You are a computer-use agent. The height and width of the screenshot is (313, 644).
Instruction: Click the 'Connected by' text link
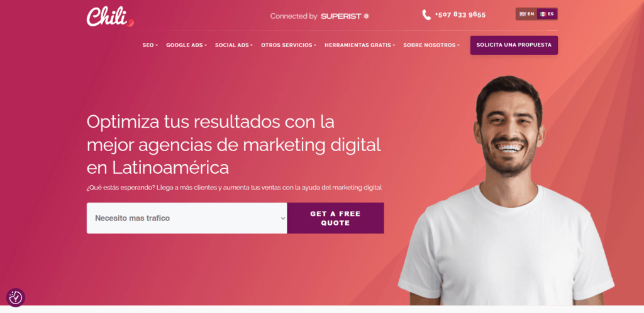tap(294, 16)
